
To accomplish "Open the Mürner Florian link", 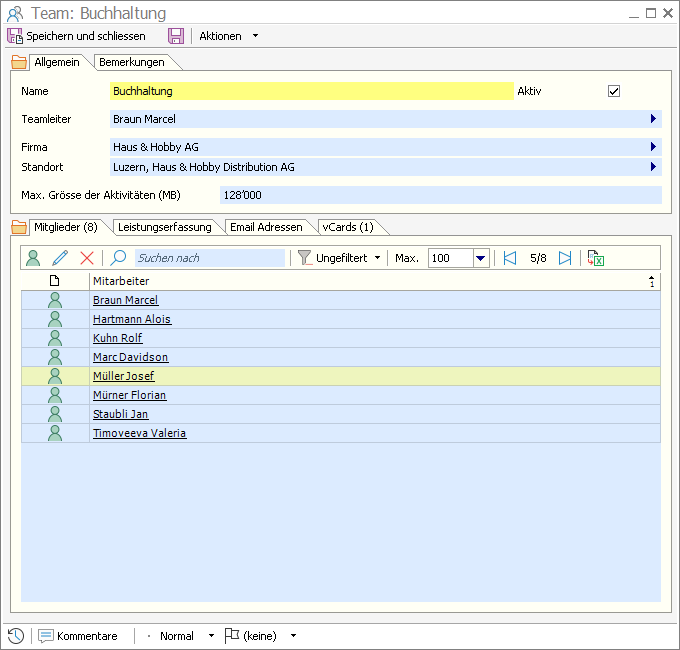I will tap(130, 395).
